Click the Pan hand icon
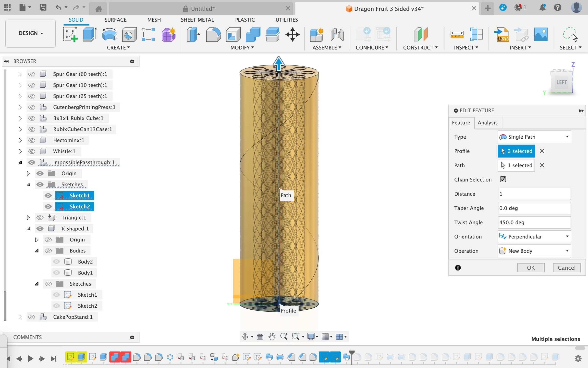 tap(272, 337)
